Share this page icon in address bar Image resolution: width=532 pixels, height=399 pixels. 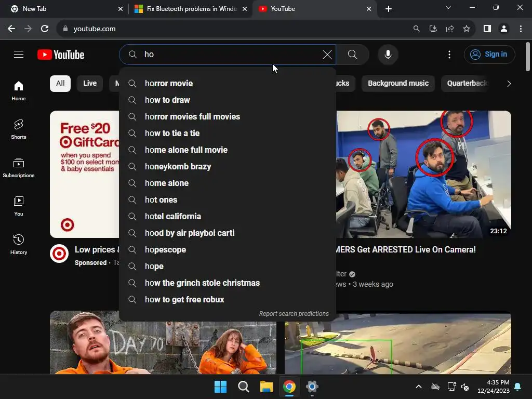[450, 29]
